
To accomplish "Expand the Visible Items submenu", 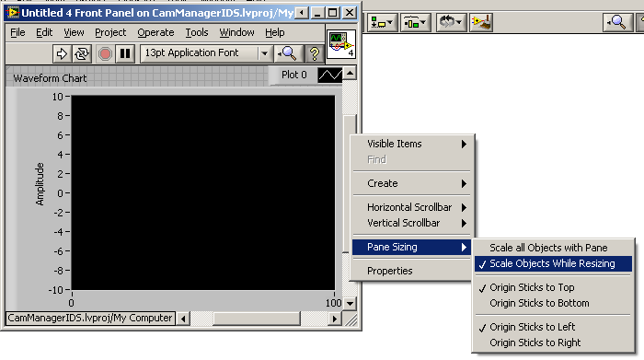I will (x=411, y=144).
